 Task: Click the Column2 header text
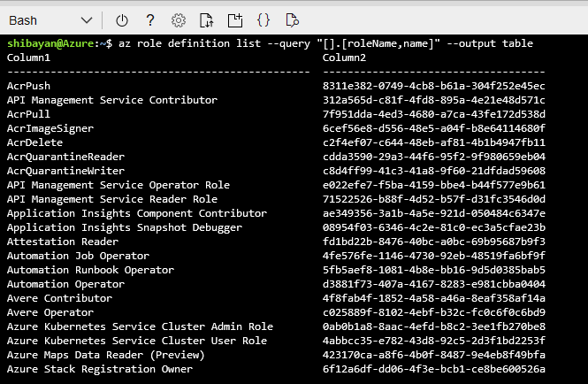[344, 58]
